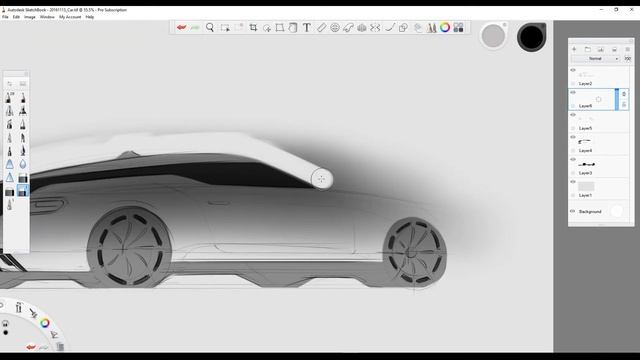Viewport: 640px width, 360px height.
Task: Select the blue water-drop blur brush
Action: point(23,164)
